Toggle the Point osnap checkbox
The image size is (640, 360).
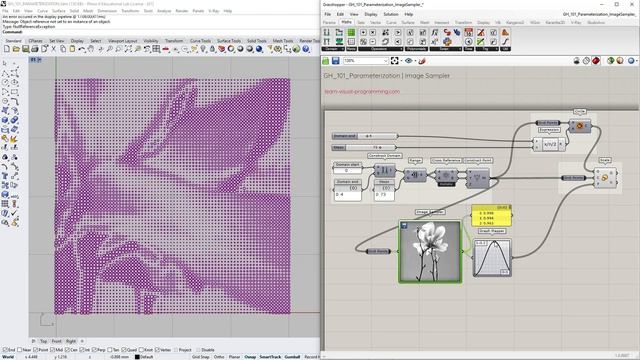36,350
